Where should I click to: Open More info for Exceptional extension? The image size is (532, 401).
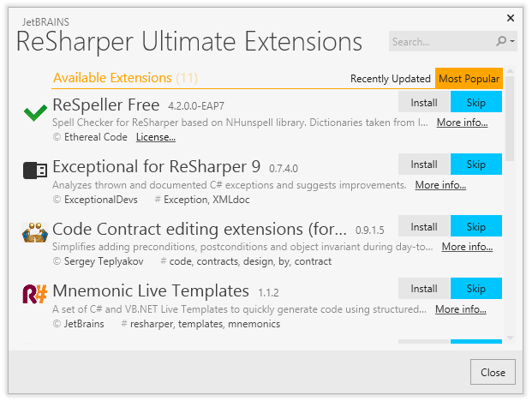pyautogui.click(x=440, y=185)
